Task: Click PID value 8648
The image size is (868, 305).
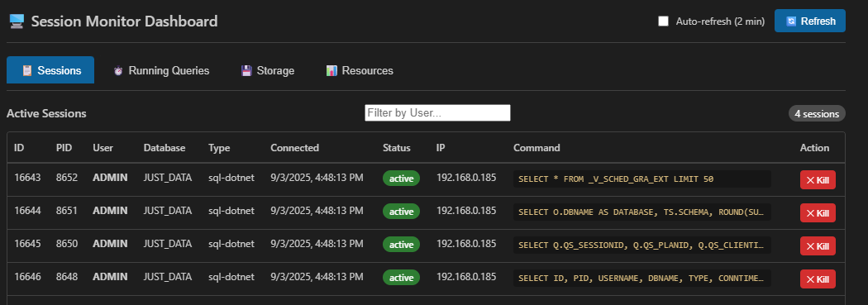Action: pos(67,277)
